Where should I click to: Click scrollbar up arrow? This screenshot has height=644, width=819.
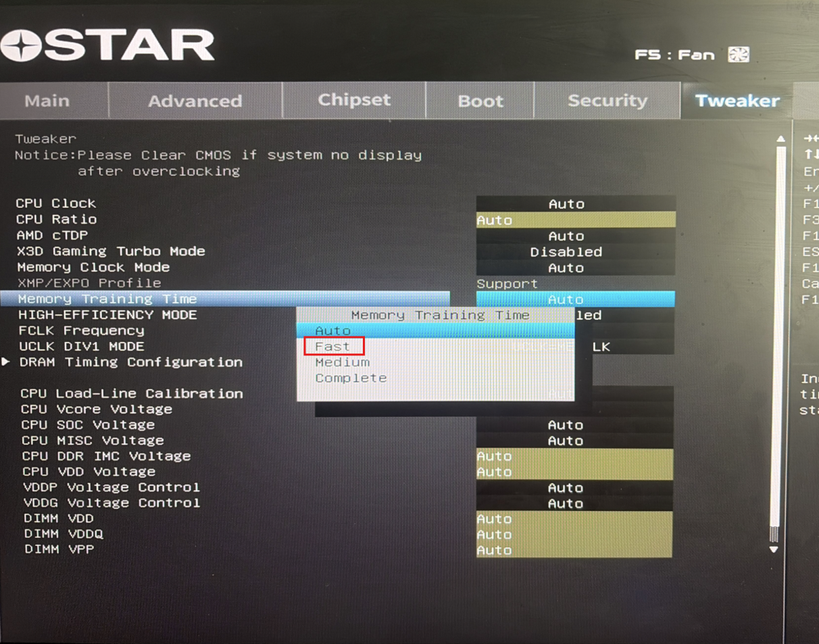click(781, 139)
